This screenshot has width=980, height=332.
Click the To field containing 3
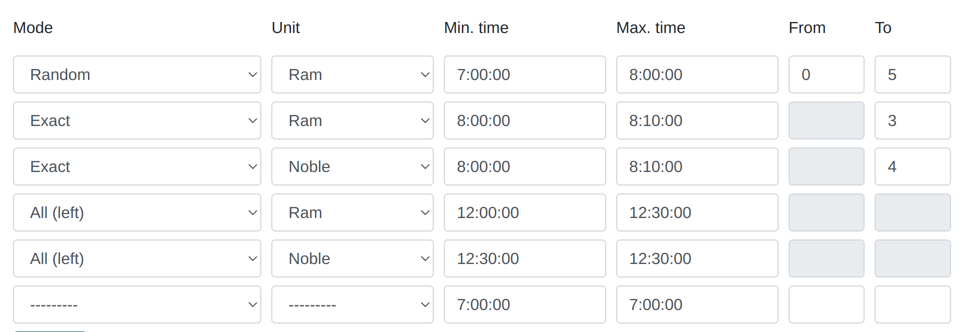coord(913,120)
